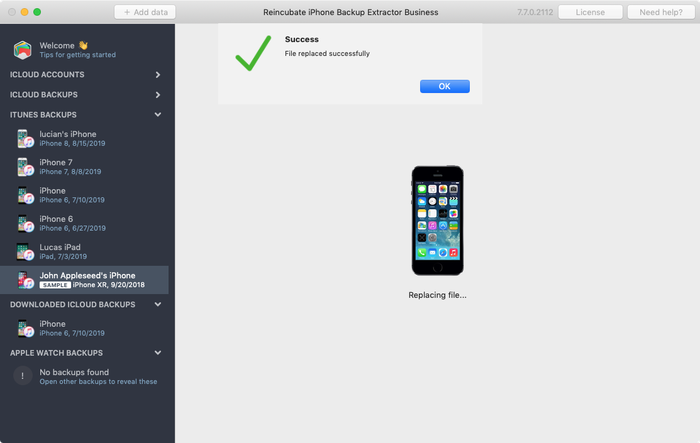
Task: Collapse the Downloaded iCloud Backups chevron
Action: coord(158,305)
